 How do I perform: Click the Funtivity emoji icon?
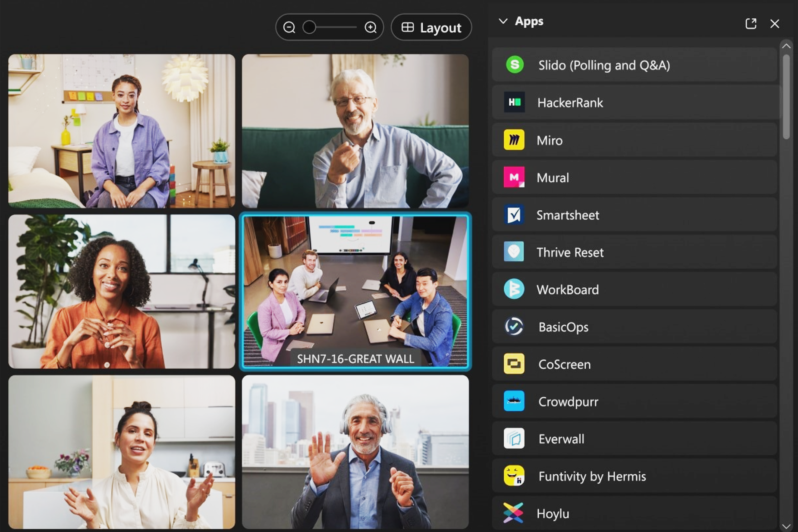(514, 476)
